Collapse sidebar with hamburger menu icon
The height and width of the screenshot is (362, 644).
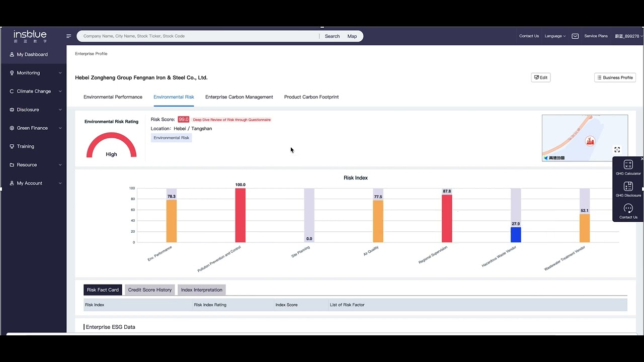69,36
